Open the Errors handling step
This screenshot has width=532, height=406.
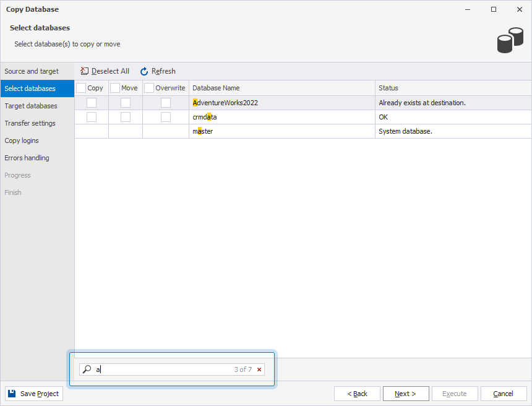[28, 158]
